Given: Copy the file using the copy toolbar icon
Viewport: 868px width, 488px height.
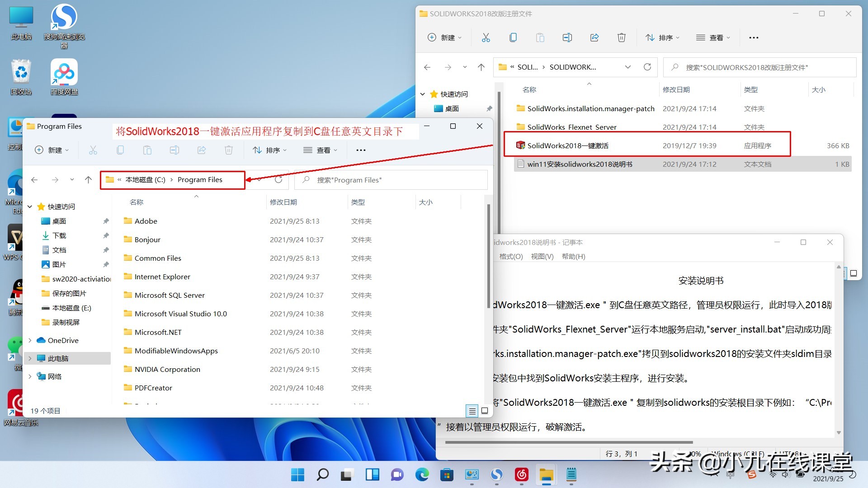Looking at the screenshot, I should pos(513,38).
